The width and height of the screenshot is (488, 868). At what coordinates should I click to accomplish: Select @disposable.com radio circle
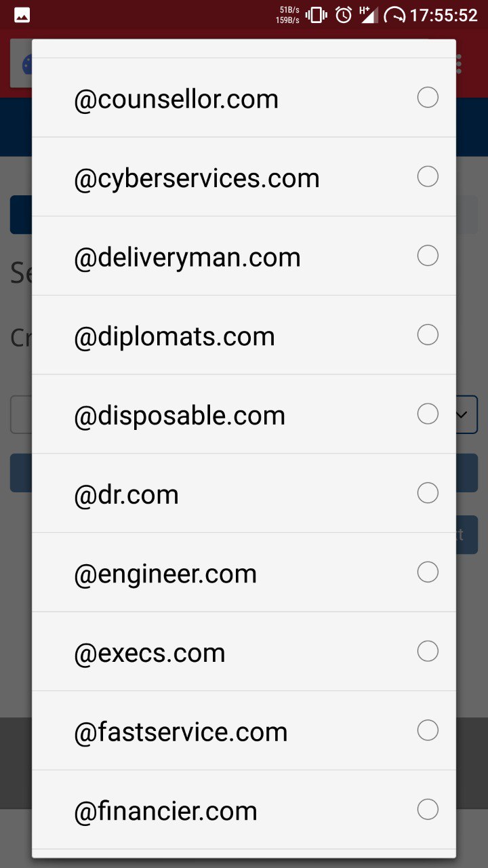(428, 414)
